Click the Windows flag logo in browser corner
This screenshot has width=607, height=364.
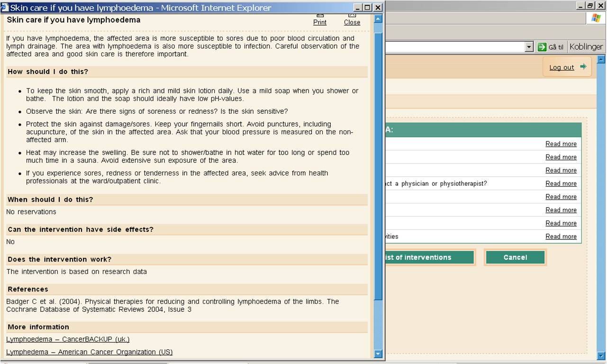596,18
